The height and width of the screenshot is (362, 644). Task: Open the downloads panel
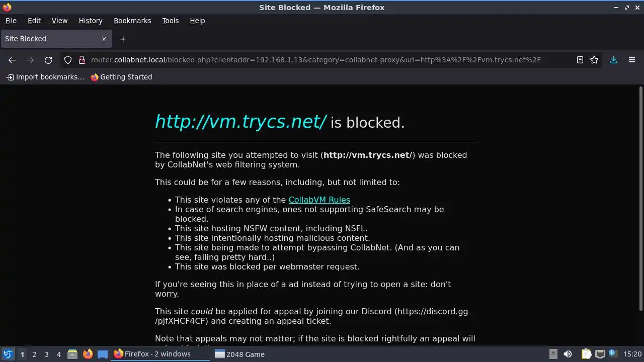(x=613, y=60)
